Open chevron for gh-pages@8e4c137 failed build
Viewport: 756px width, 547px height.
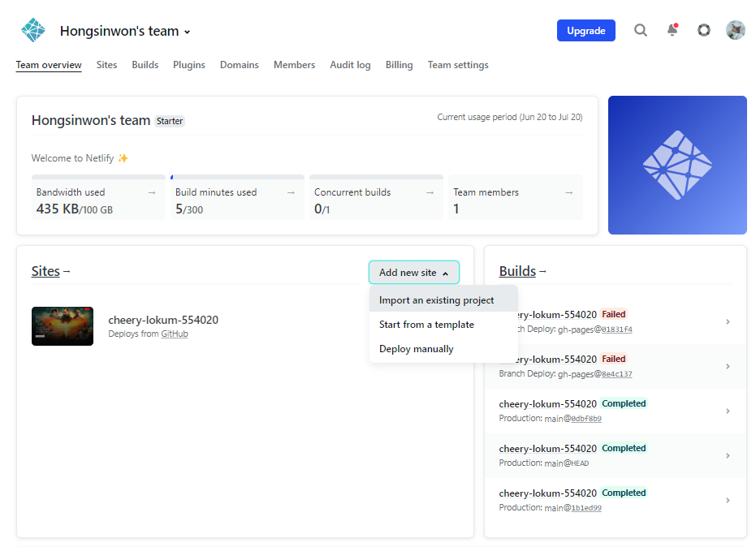(728, 366)
